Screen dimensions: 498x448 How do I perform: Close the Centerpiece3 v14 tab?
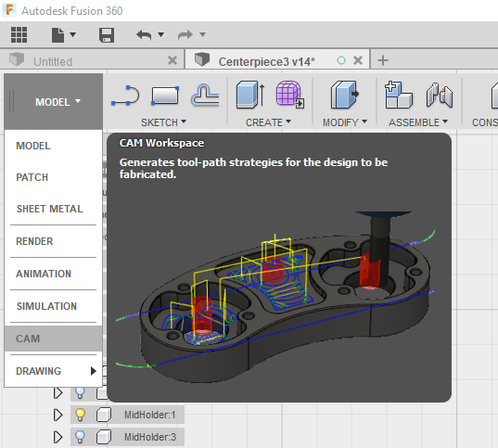(358, 60)
